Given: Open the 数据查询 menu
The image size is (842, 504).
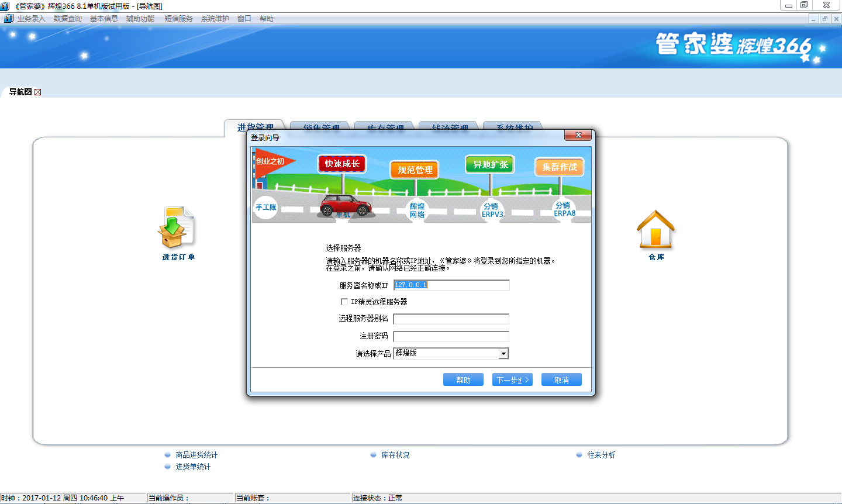Looking at the screenshot, I should coord(68,19).
